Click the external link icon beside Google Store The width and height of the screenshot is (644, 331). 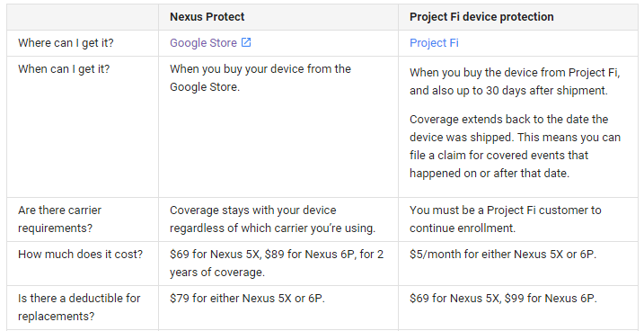pos(246,42)
